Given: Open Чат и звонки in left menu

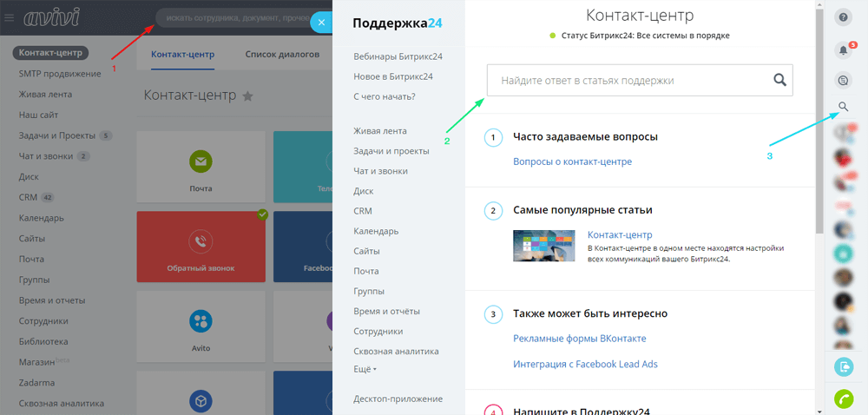Looking at the screenshot, I should pyautogui.click(x=46, y=156).
